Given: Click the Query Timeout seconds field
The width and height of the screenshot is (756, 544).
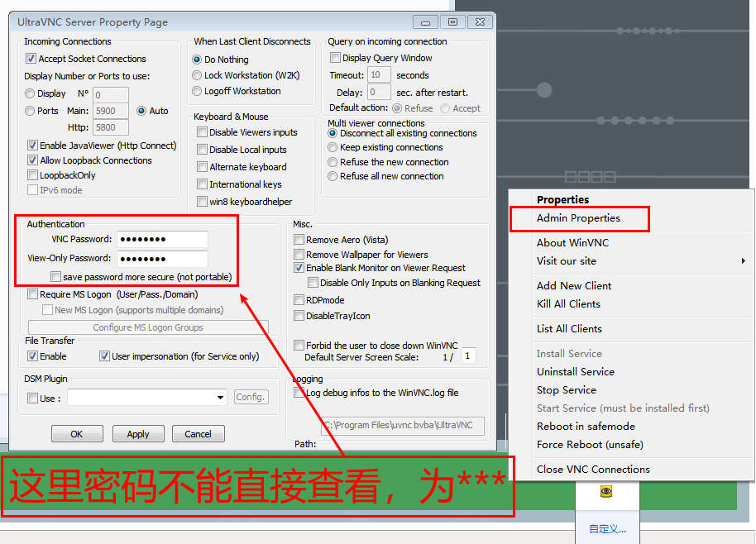Looking at the screenshot, I should pos(379,74).
